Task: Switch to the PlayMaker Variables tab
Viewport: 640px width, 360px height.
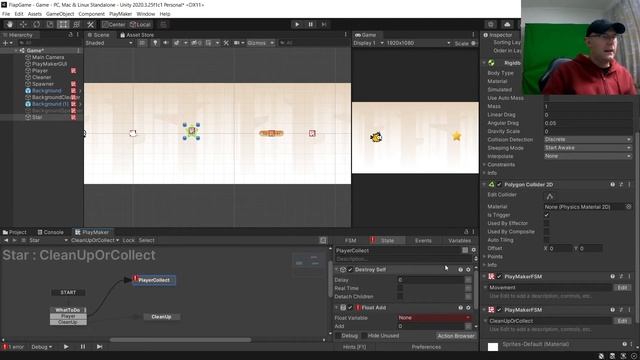Action: coord(459,240)
